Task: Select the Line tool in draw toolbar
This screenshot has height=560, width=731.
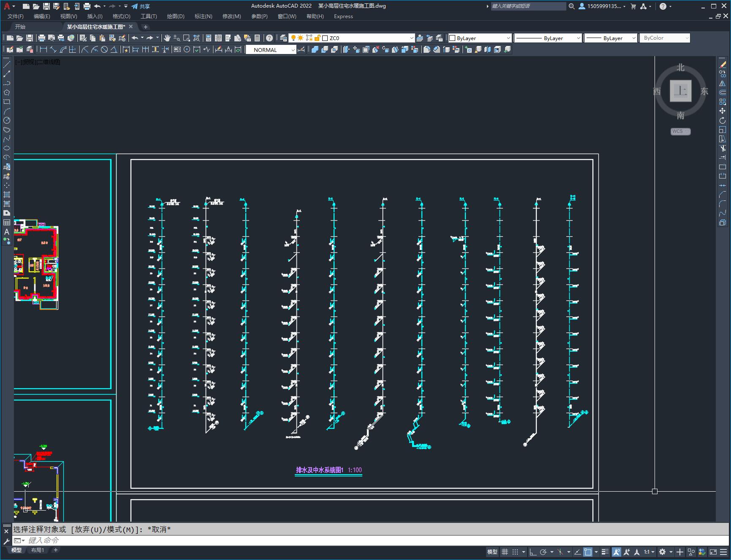Action: pyautogui.click(x=7, y=65)
